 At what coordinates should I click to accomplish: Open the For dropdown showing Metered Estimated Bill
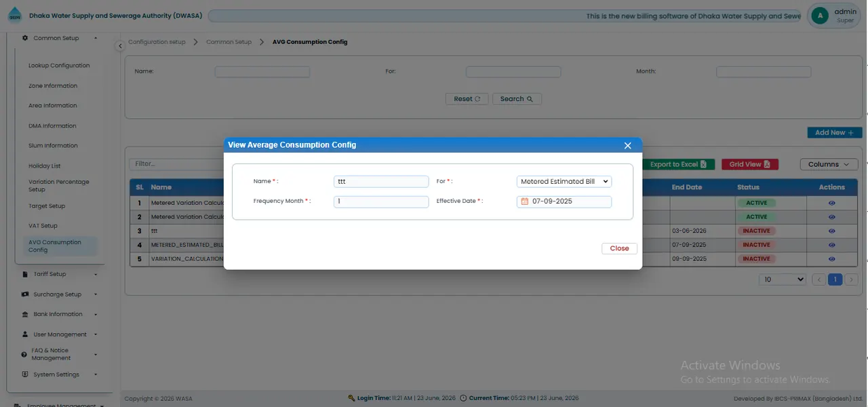(564, 181)
